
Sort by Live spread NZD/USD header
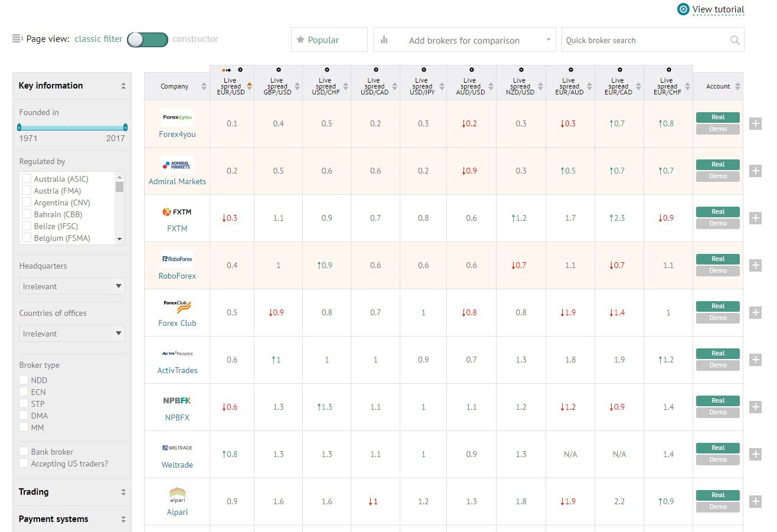[521, 86]
